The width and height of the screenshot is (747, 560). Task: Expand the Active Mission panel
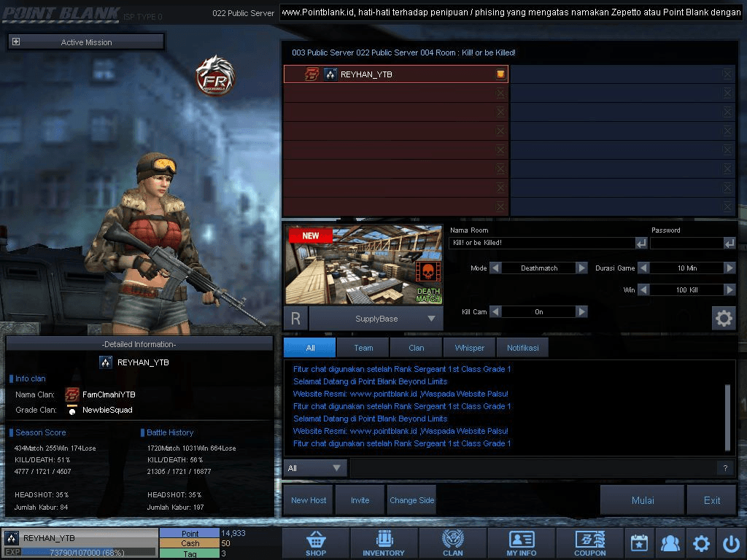coord(16,42)
